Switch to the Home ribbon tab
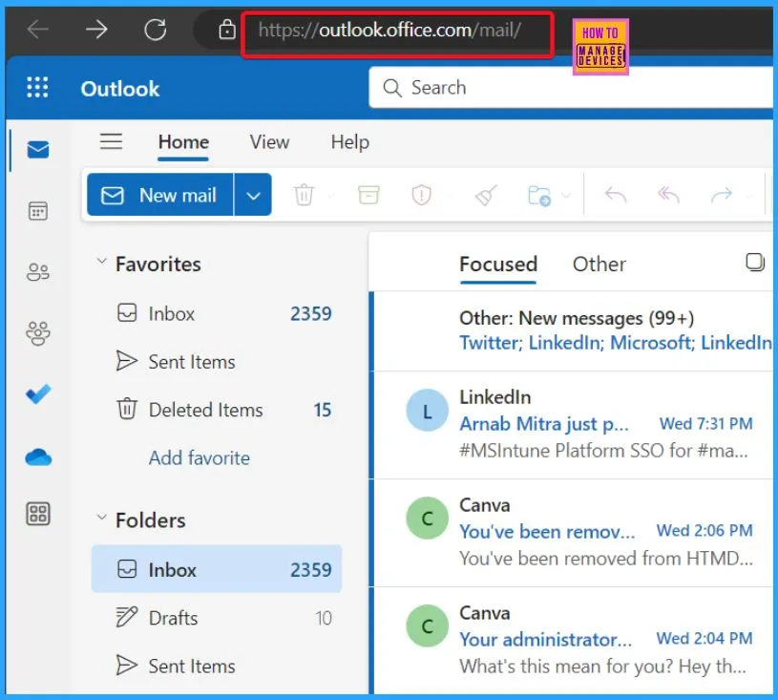This screenshot has height=700, width=778. [x=183, y=142]
